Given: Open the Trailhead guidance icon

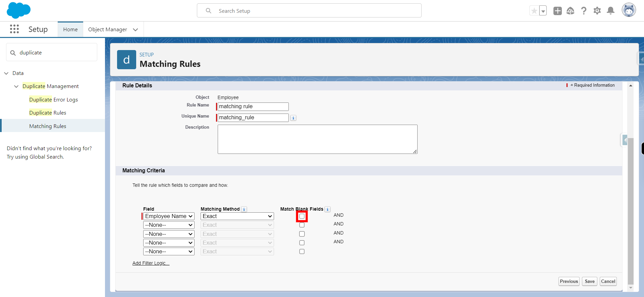Looking at the screenshot, I should coord(571,11).
